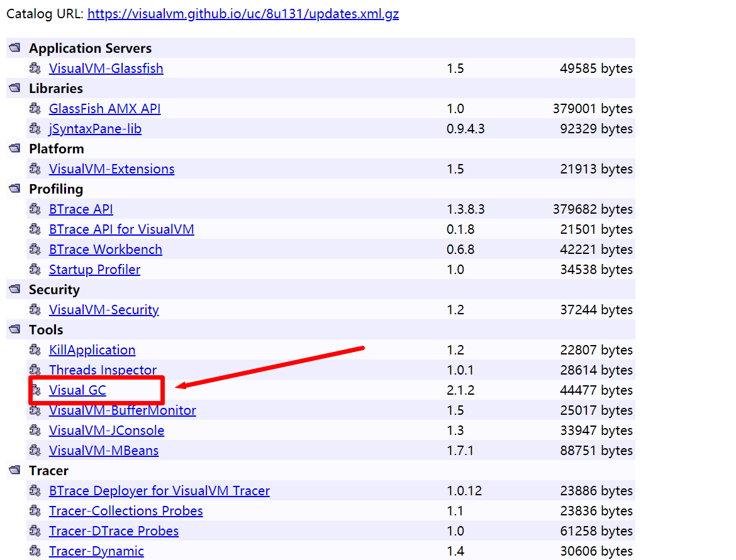Click the size value 44477 bytes

click(x=596, y=390)
